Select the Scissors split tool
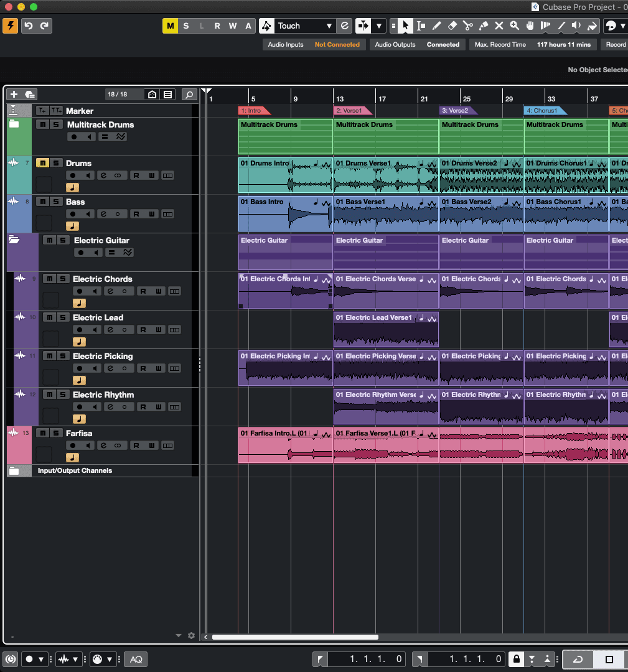 coord(468,26)
